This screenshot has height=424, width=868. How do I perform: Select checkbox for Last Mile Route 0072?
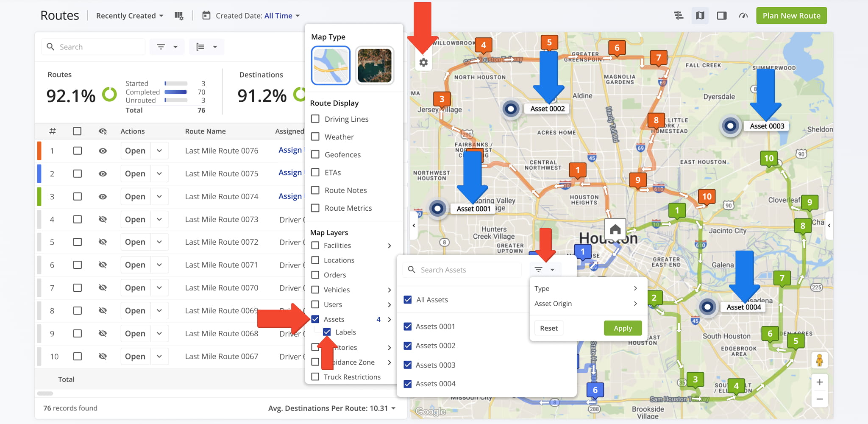tap(77, 242)
